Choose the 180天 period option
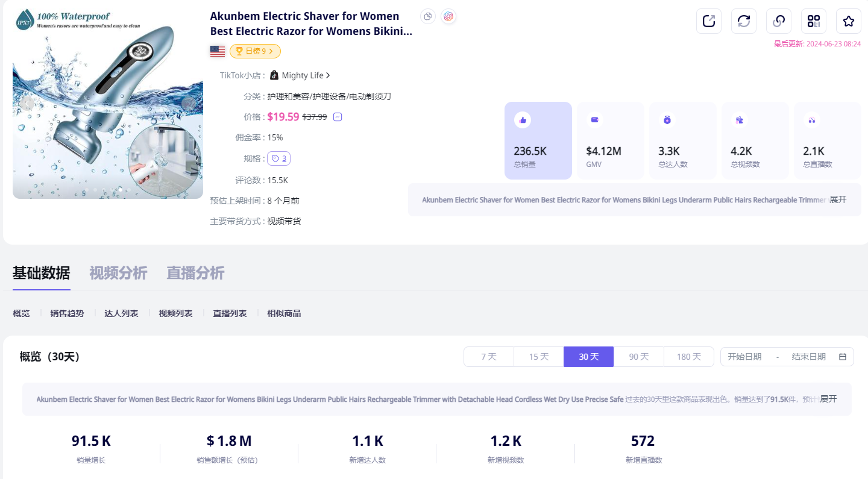 pyautogui.click(x=688, y=357)
